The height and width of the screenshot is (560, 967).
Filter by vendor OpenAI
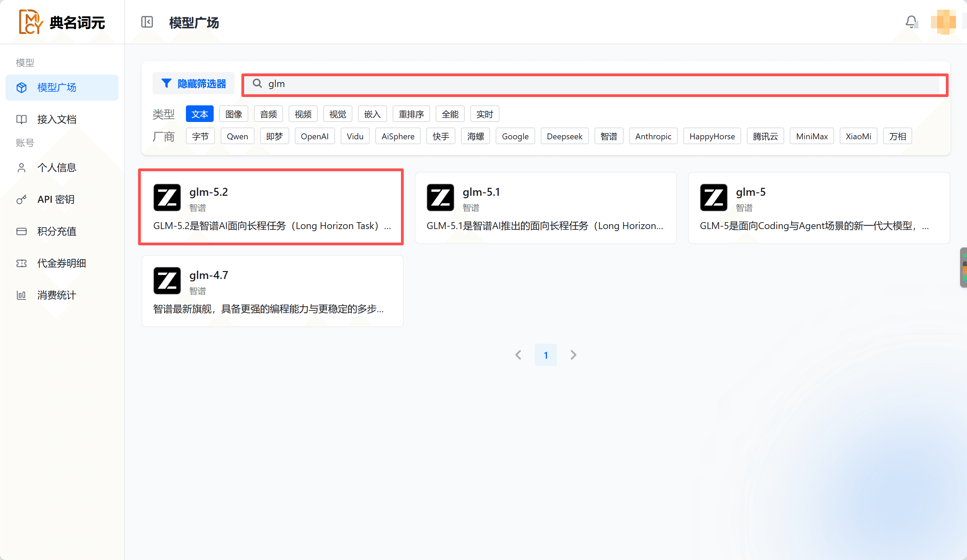315,137
